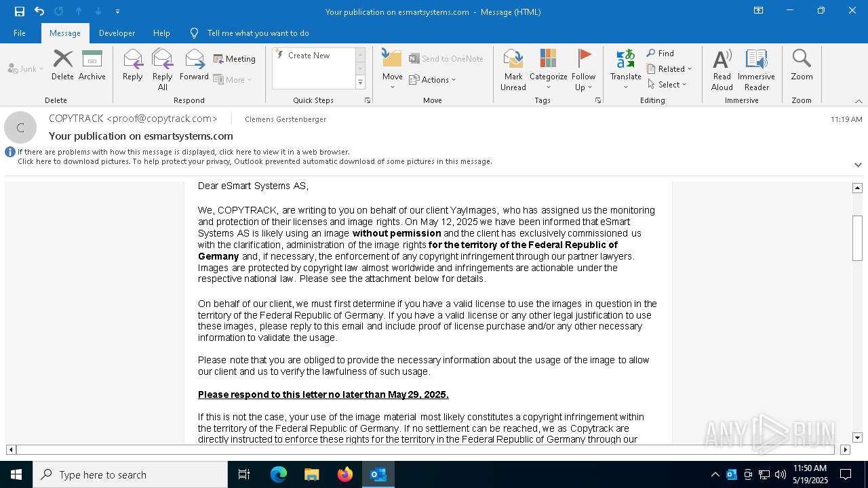The image size is (868, 488).
Task: Open the Ribbon Display Options button
Action: coord(759,11)
